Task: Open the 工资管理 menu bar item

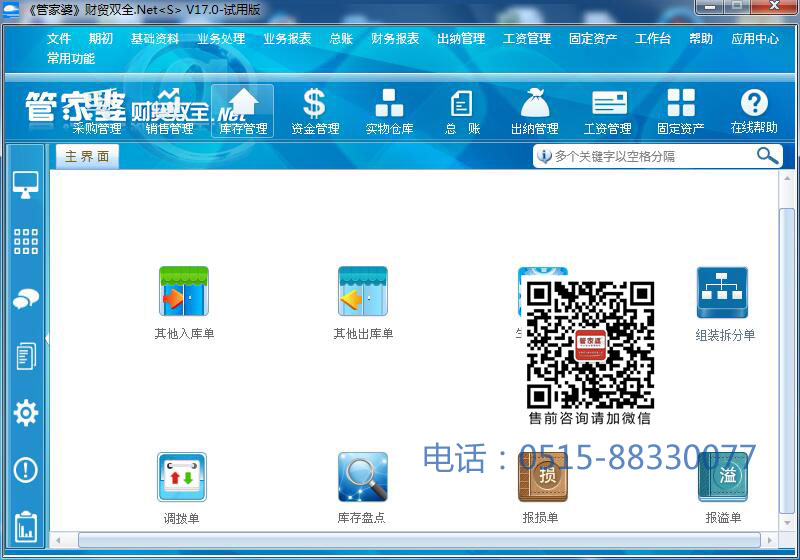Action: click(527, 39)
